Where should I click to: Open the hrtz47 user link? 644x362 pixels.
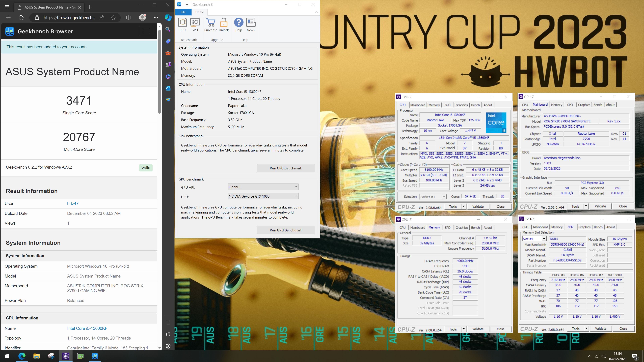[x=73, y=203]
